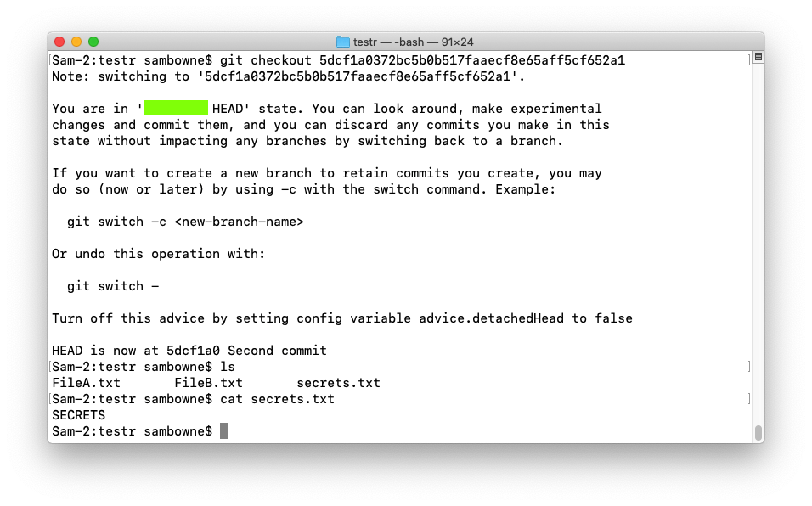This screenshot has width=812, height=506.
Task: Minimize the window using the yellow button
Action: click(76, 42)
